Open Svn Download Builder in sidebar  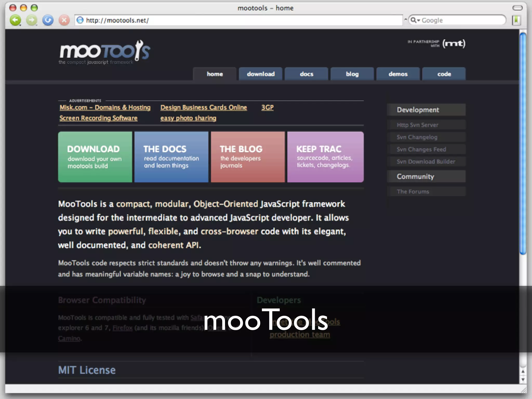pyautogui.click(x=426, y=162)
